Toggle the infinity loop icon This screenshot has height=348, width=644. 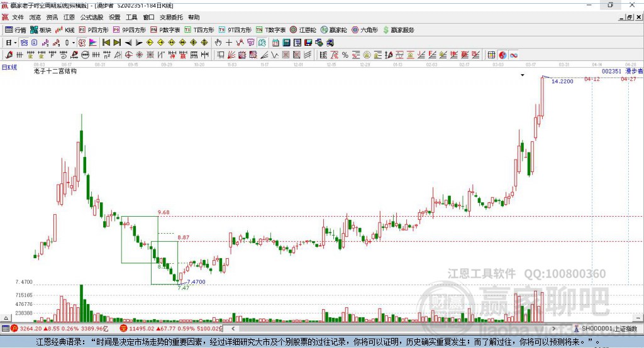point(513,55)
